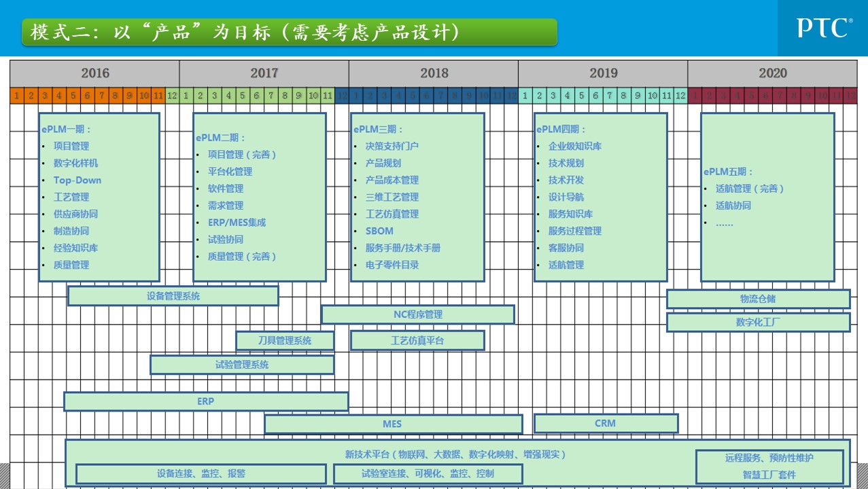
Task: Click the slide title banner
Action: 289,32
